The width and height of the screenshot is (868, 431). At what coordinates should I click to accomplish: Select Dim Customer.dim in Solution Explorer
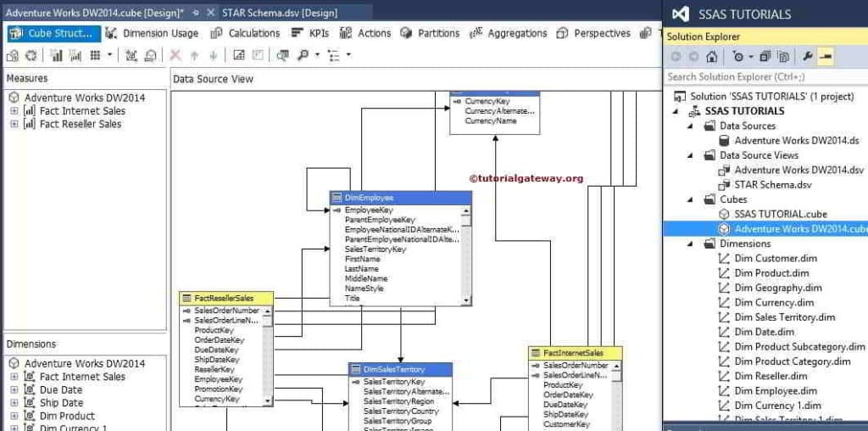776,258
